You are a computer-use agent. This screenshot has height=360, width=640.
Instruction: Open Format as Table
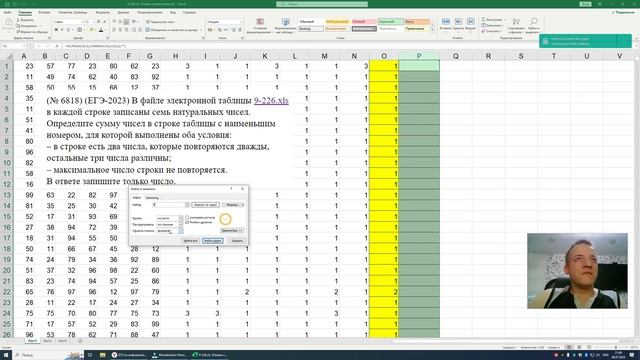coord(286,25)
